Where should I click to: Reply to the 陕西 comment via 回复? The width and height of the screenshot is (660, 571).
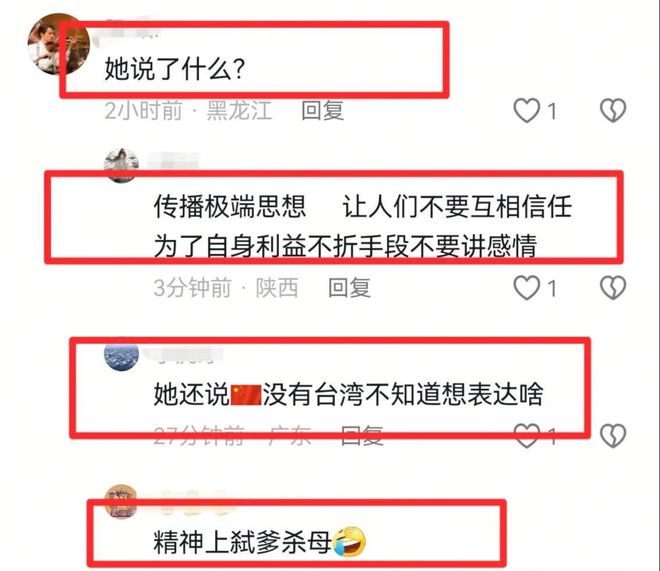click(349, 288)
